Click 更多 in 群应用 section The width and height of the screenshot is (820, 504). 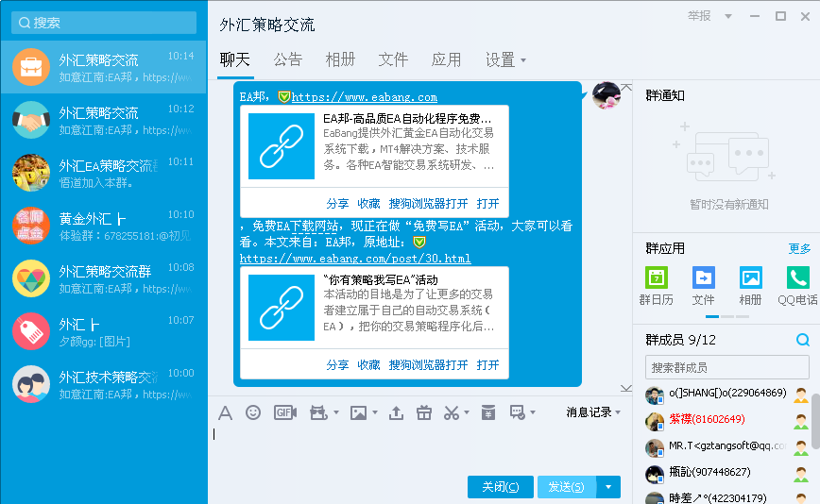point(799,248)
